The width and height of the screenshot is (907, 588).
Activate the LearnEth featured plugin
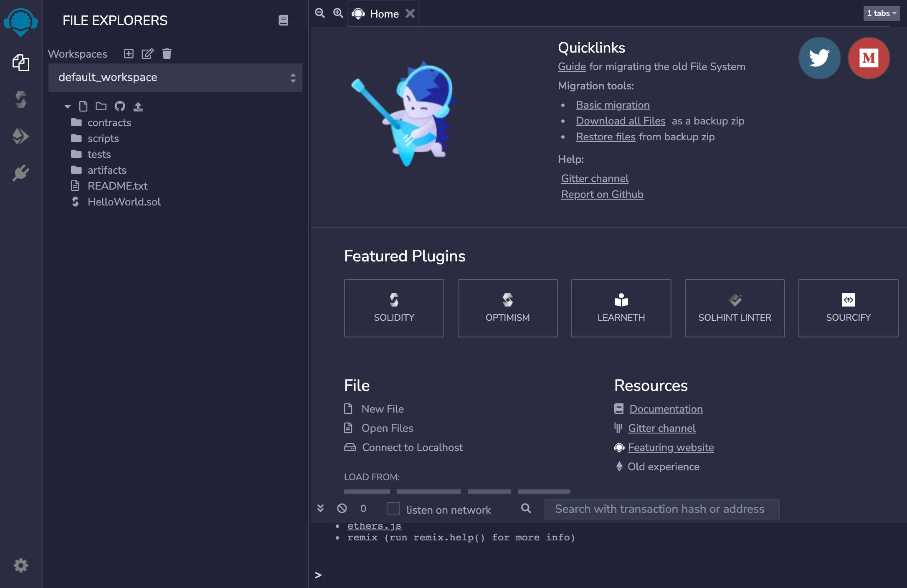pos(621,308)
